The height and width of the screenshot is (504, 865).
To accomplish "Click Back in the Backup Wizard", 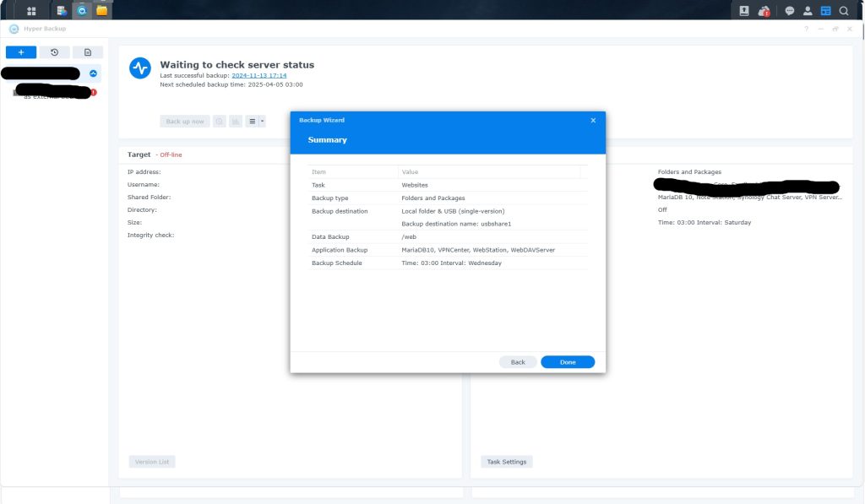I will point(518,362).
